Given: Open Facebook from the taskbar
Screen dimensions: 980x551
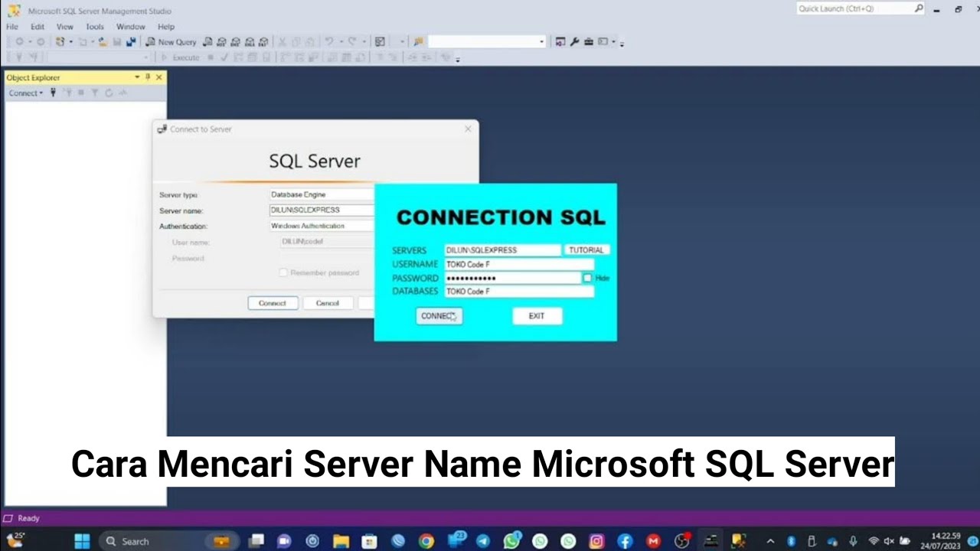Looking at the screenshot, I should 625,541.
